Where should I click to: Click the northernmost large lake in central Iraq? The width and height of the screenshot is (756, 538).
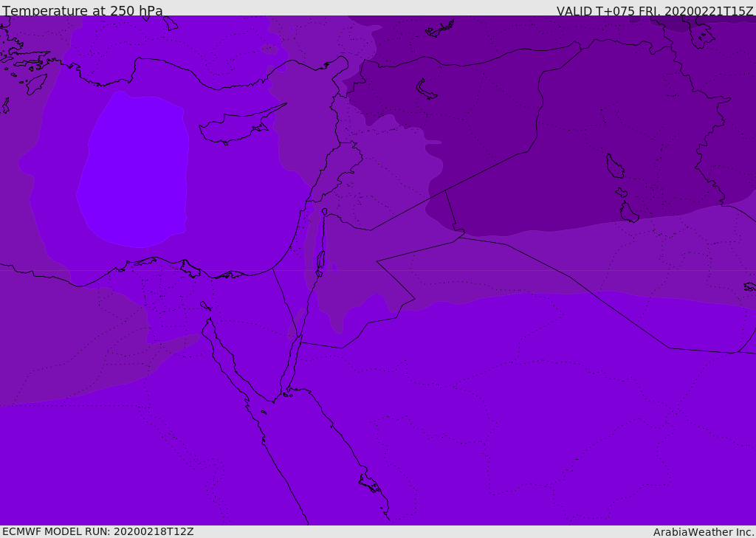click(614, 166)
